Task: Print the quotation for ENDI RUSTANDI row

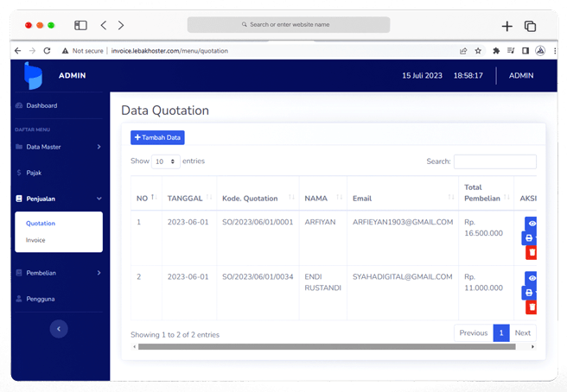Action: (x=529, y=293)
